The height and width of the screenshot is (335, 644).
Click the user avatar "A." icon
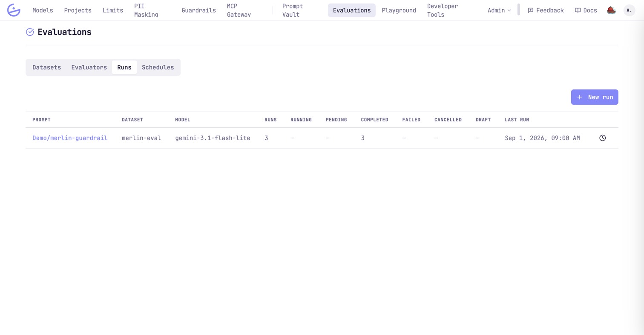[x=629, y=10]
